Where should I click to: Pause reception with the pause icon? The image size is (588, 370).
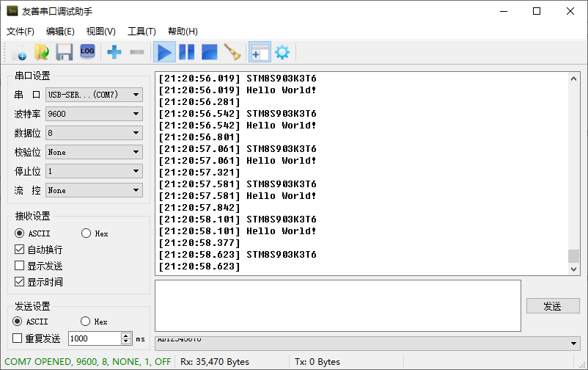coord(187,52)
